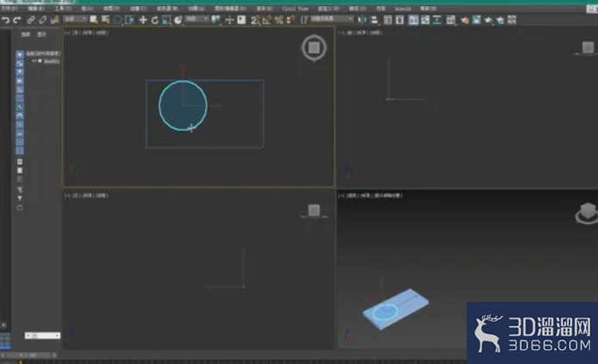The height and width of the screenshot is (364, 598).
Task: Open the Edit menu
Action: [36, 9]
